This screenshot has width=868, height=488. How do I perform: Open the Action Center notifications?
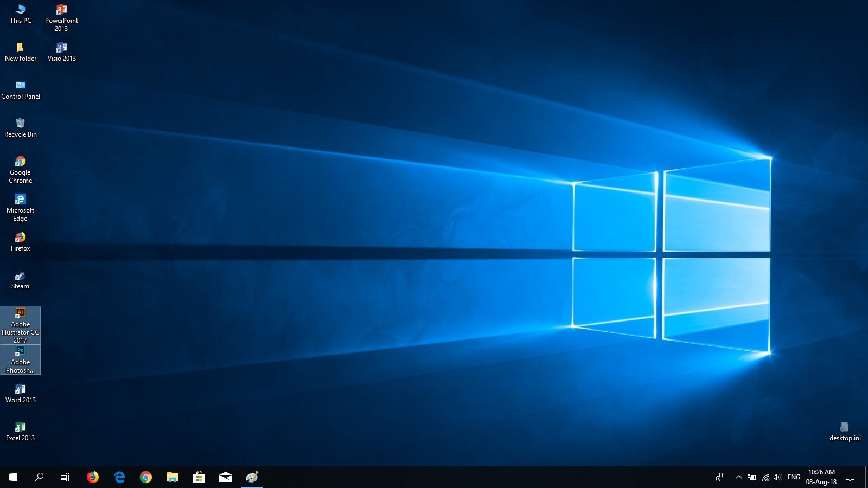(850, 477)
